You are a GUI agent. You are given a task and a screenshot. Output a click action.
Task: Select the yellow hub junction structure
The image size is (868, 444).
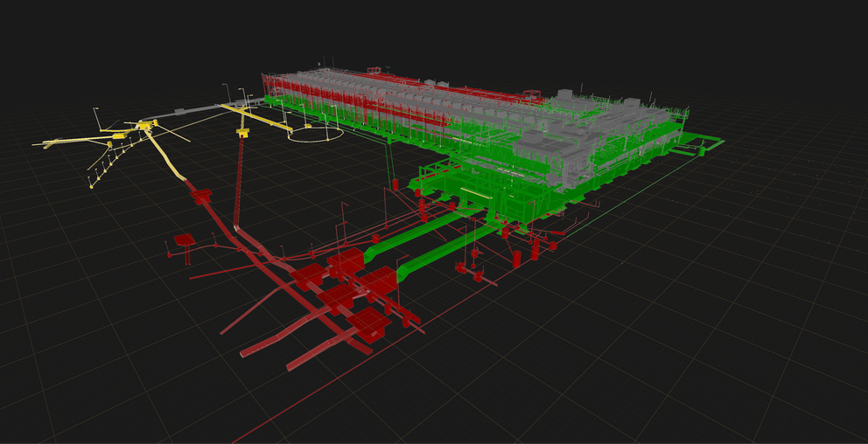(x=143, y=127)
